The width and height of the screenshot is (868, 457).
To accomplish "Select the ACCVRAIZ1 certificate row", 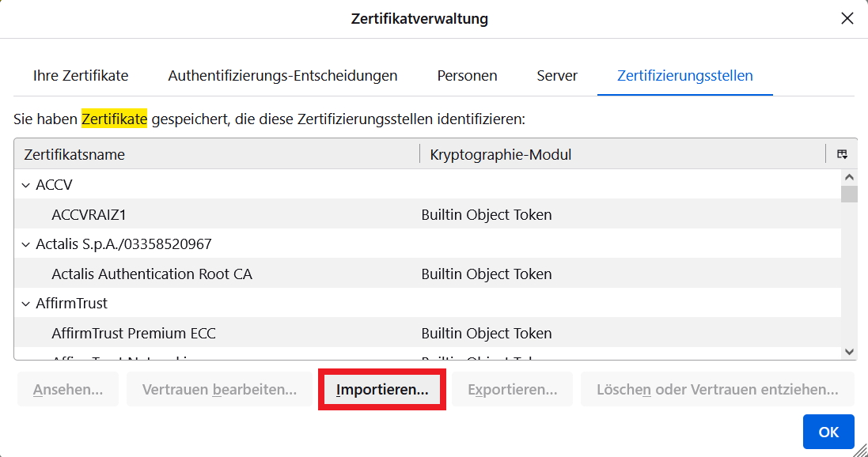I will click(x=89, y=214).
